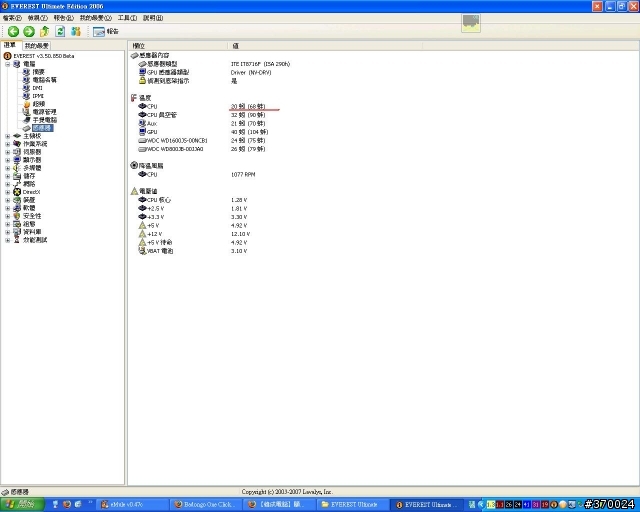Select the IPMI tree item
640x512 pixels.
(x=38, y=96)
